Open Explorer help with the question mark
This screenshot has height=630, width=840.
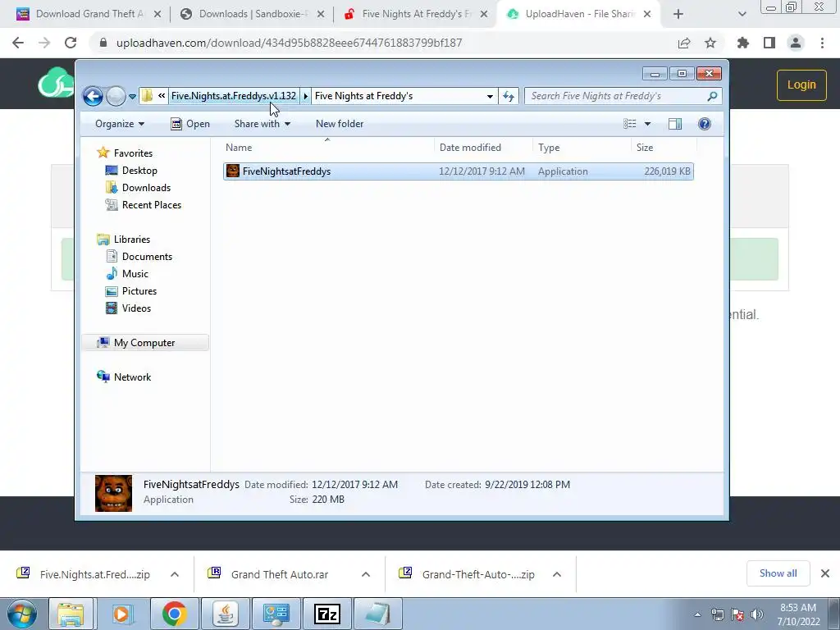tap(705, 124)
